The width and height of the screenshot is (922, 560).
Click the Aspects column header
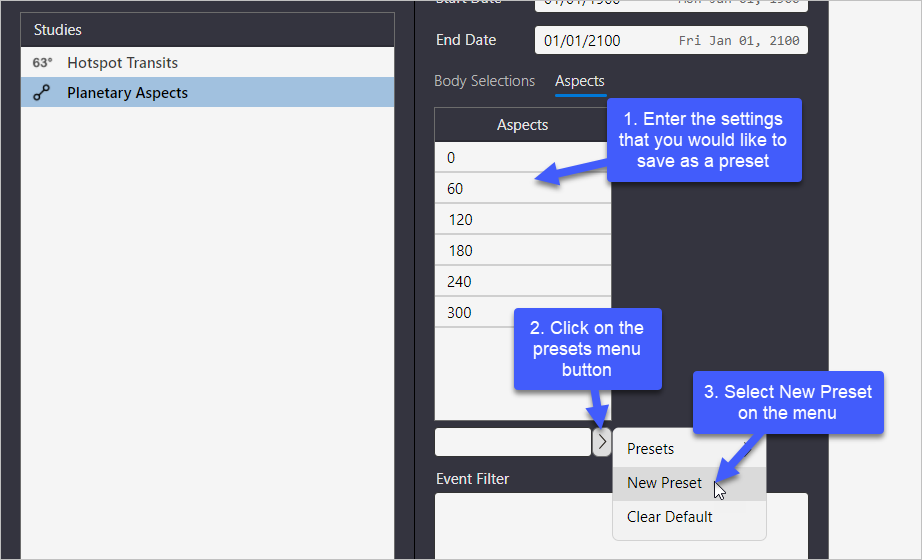(522, 125)
